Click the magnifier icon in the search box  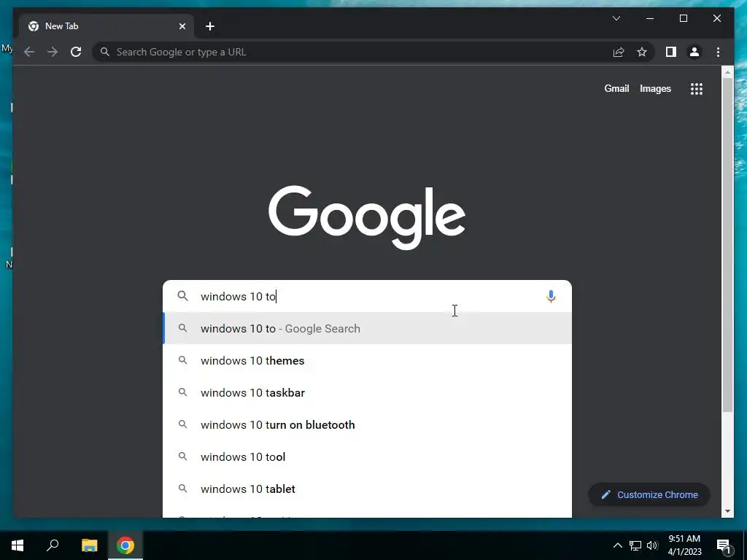(182, 296)
